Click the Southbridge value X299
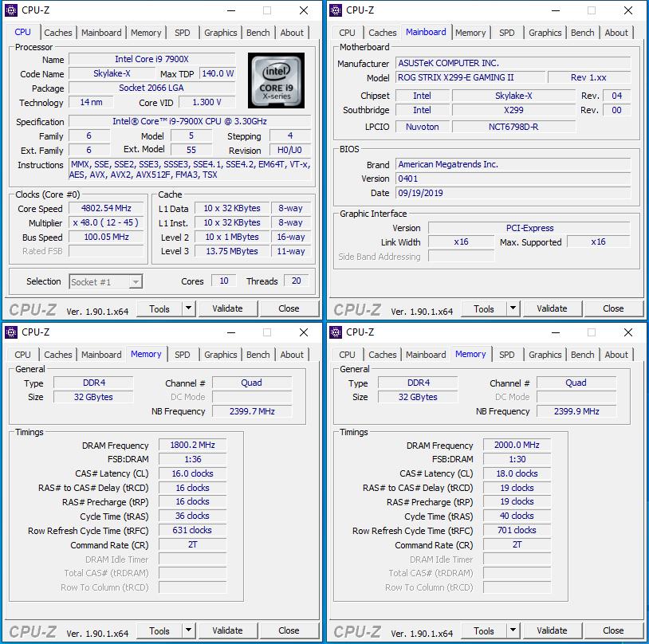649x644 pixels. point(513,110)
